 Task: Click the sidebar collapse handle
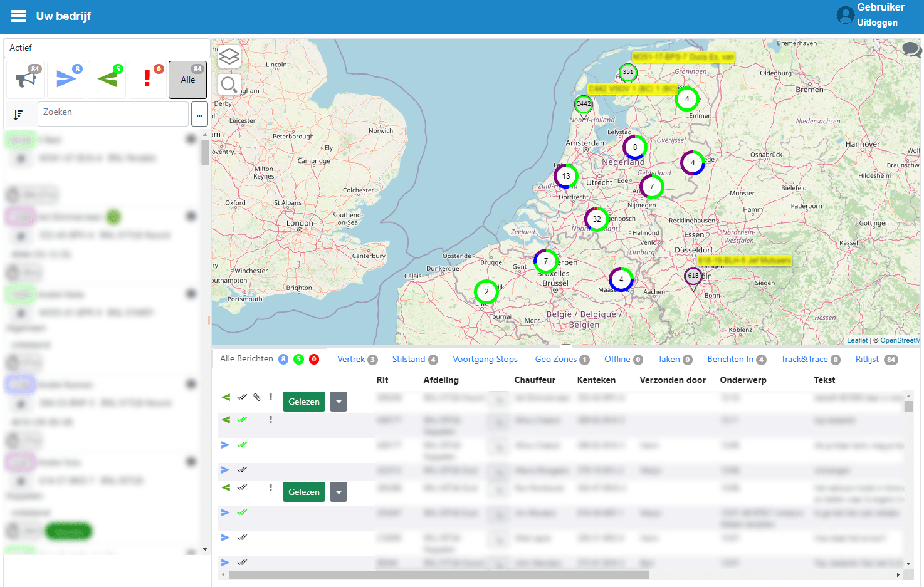[x=209, y=319]
